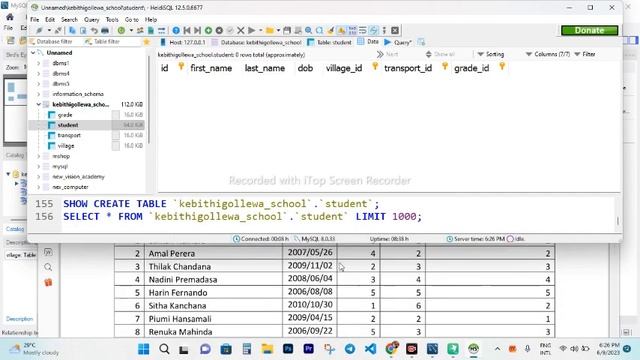
Task: Open dropdown arrow next to Refresh icon
Action: click(131, 30)
